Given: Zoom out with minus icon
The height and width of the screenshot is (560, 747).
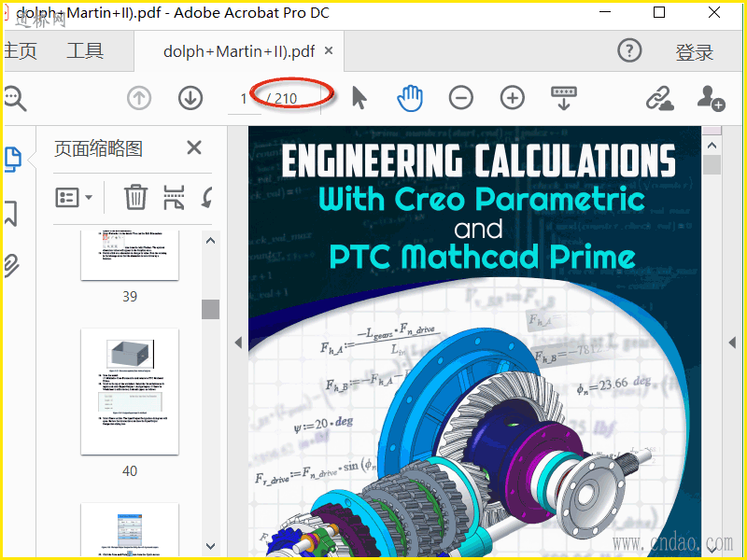Looking at the screenshot, I should click(460, 98).
